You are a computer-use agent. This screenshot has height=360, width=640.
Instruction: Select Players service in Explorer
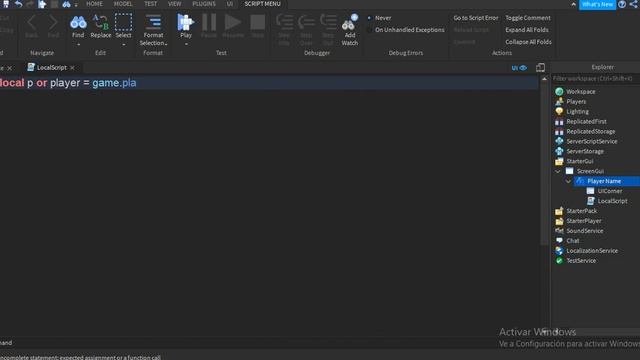[576, 102]
